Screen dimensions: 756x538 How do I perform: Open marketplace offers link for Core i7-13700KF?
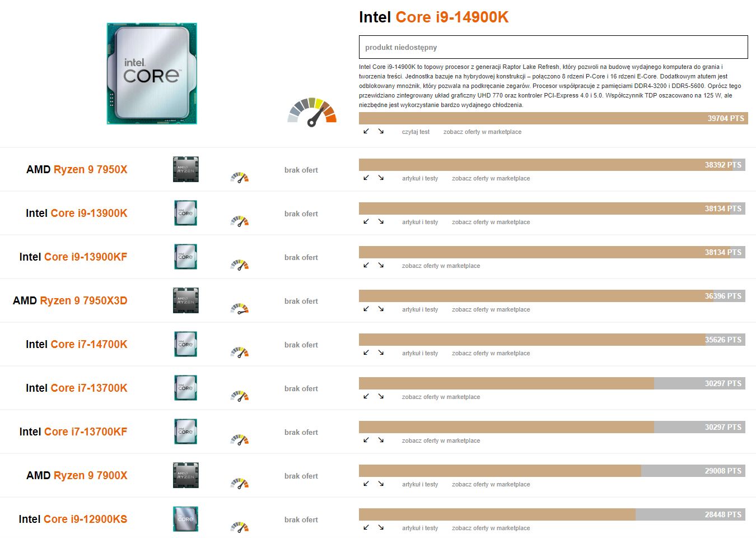pos(441,441)
